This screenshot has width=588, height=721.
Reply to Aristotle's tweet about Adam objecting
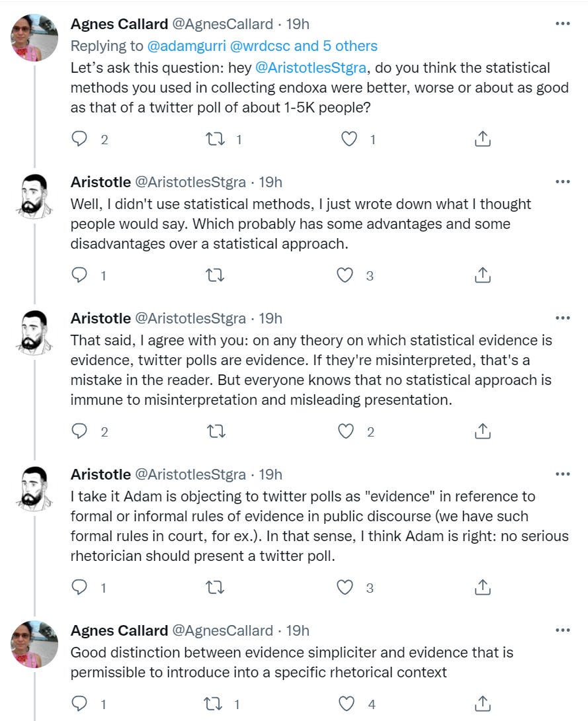(x=79, y=587)
